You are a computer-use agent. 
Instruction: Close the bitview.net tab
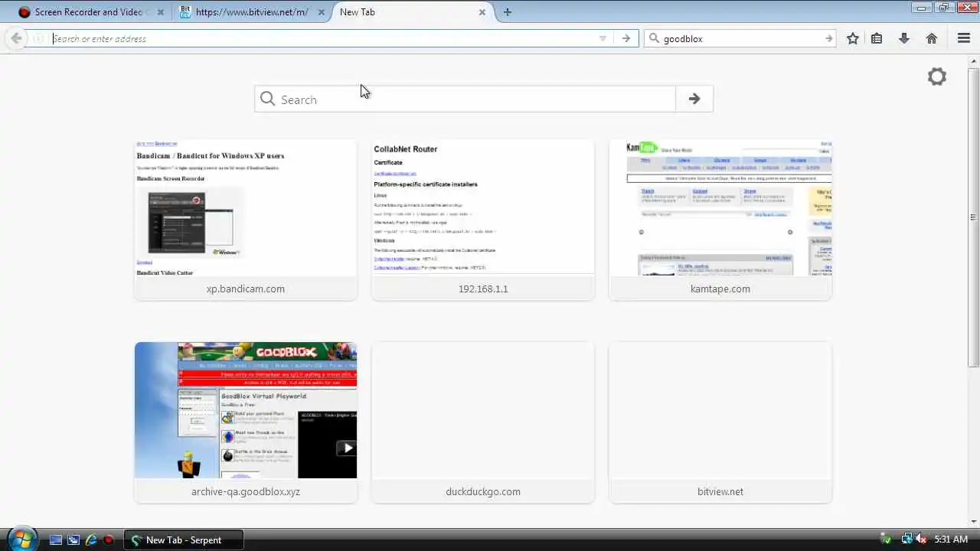coord(321,12)
